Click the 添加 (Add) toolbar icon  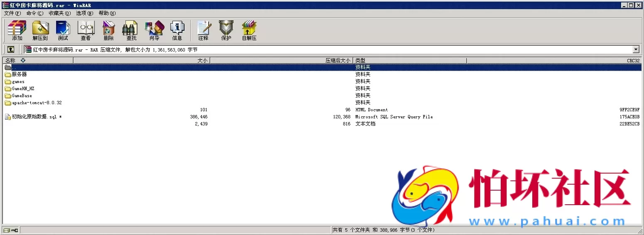(17, 31)
